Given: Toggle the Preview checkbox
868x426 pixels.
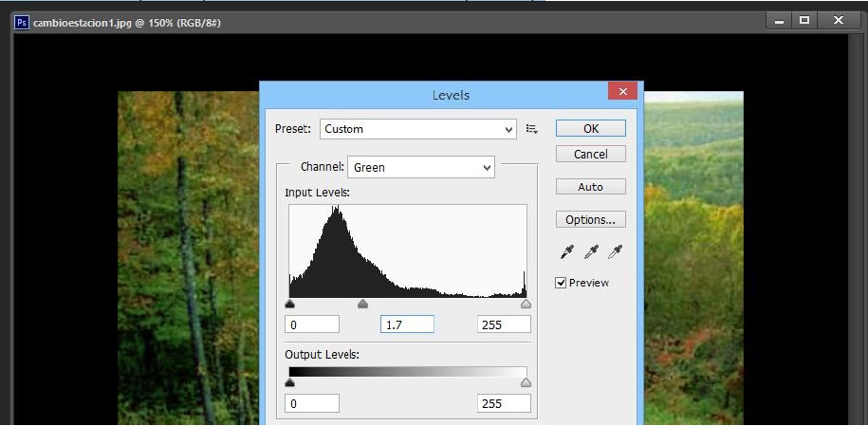Looking at the screenshot, I should click(x=561, y=283).
